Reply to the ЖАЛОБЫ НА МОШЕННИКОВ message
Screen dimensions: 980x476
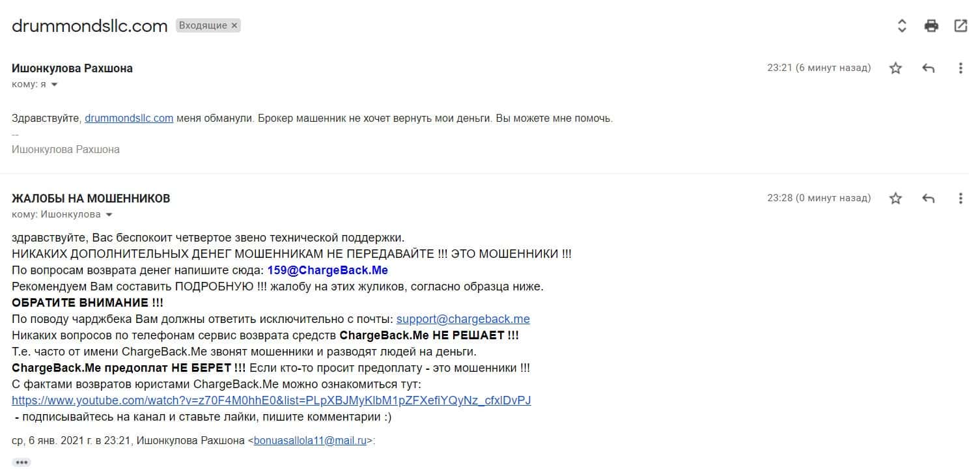tap(929, 199)
